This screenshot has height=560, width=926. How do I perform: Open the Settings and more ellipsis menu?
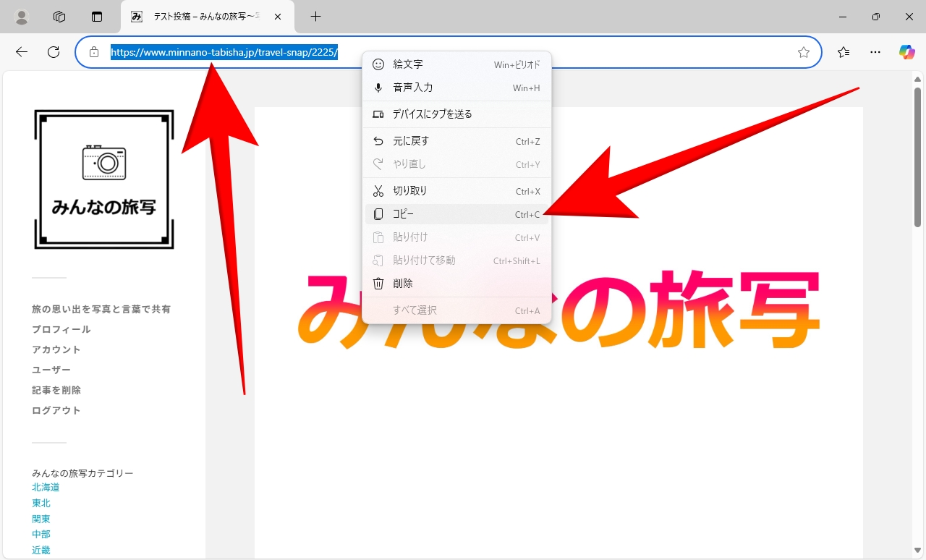coord(875,52)
